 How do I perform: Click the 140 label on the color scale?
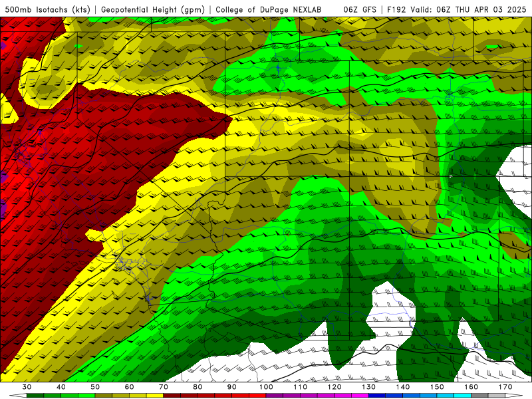[x=403, y=387]
